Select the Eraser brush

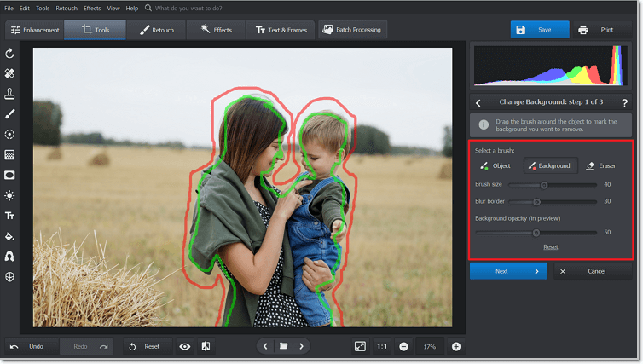[601, 165]
